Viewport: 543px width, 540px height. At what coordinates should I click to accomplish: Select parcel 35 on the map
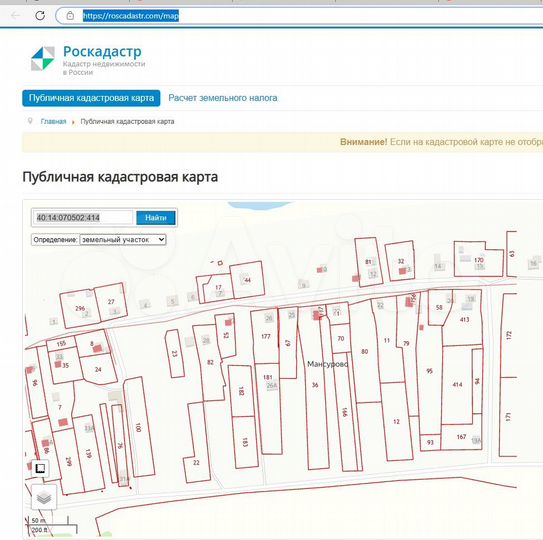click(x=65, y=365)
